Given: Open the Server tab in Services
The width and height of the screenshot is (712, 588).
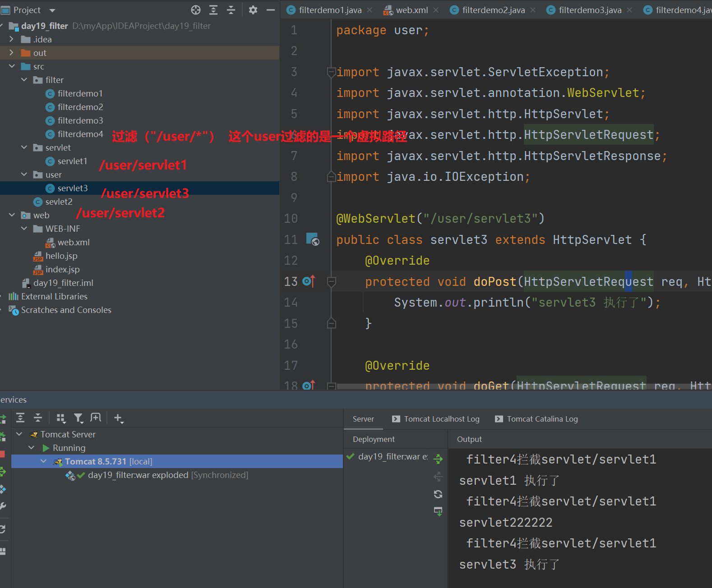Looking at the screenshot, I should point(363,419).
